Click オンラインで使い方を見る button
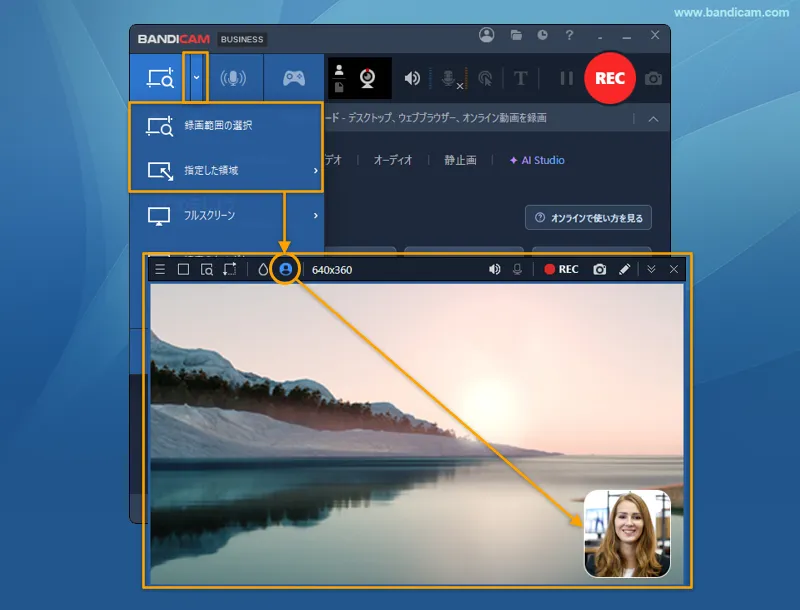The width and height of the screenshot is (800, 610). [588, 218]
